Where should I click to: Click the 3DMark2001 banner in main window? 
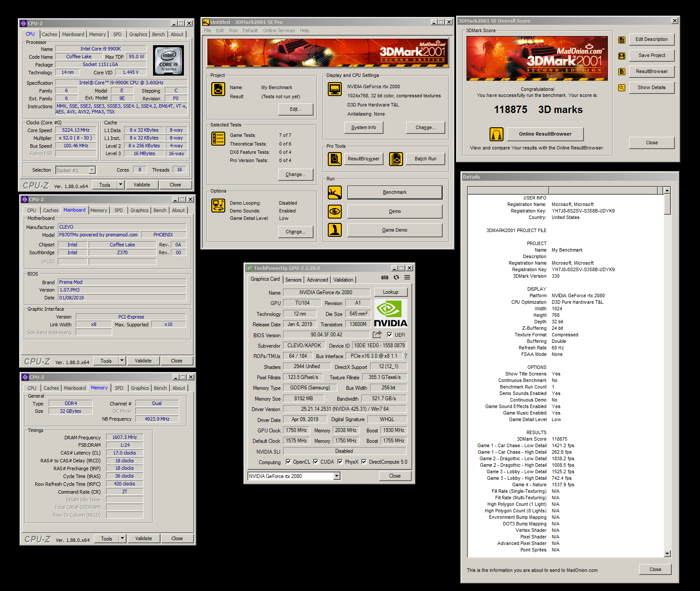click(x=327, y=53)
